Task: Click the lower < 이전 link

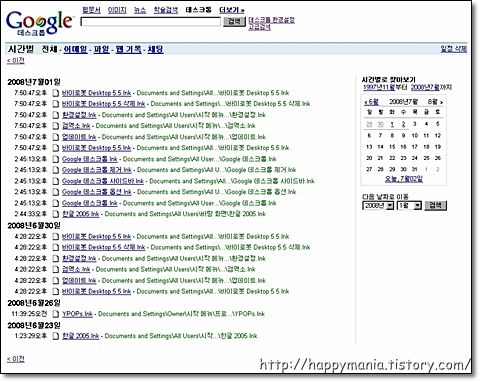Action: pos(16,359)
